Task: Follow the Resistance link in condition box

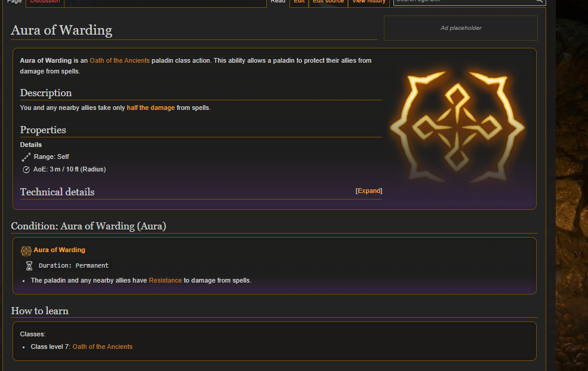Action: click(165, 280)
